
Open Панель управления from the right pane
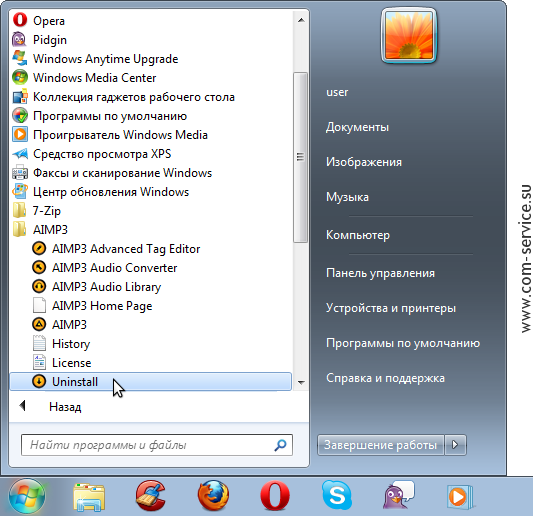click(x=380, y=273)
